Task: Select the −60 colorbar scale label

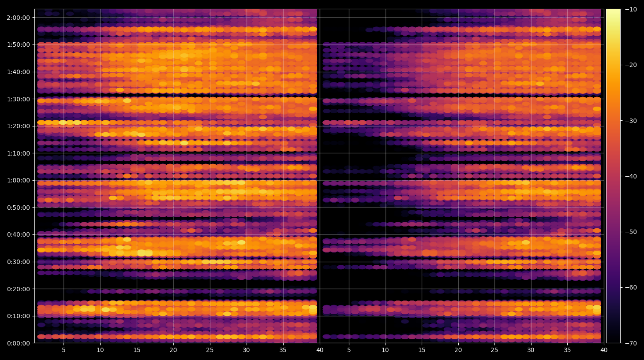Action: click(630, 287)
